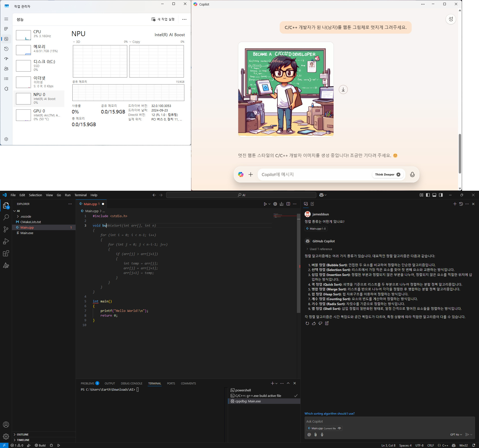Click the Copilot chat window scrollbar thumb

click(460, 154)
